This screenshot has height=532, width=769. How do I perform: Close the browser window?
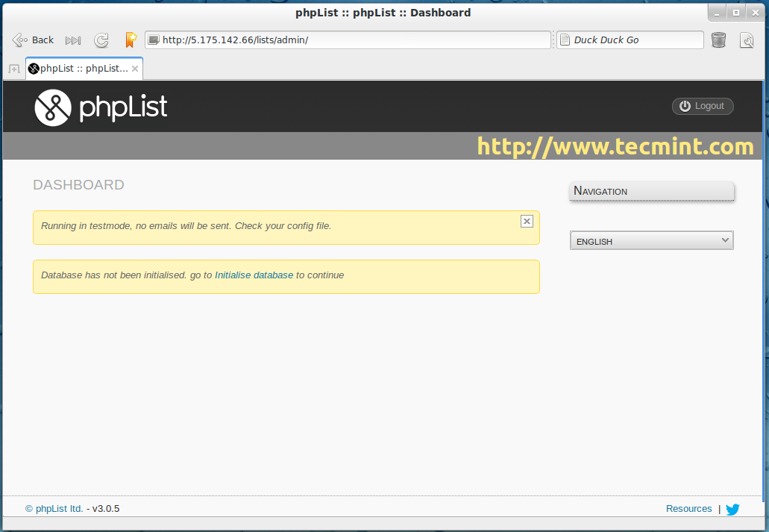[x=756, y=13]
